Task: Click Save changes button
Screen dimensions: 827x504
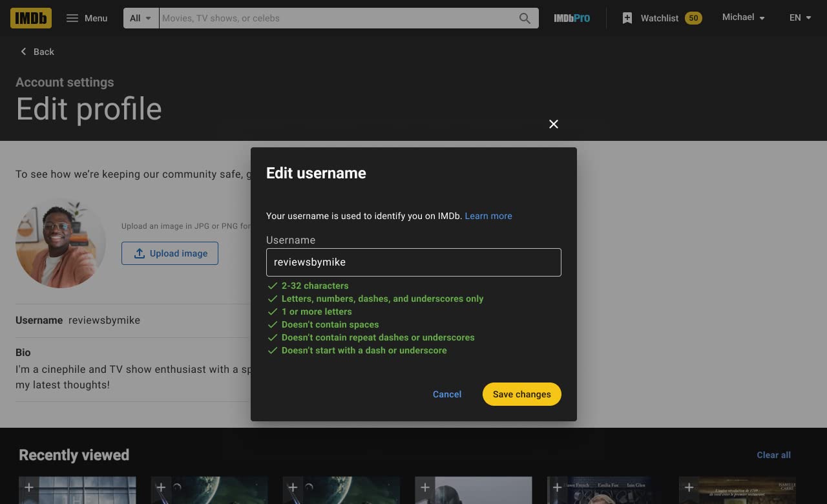Action: 522,394
